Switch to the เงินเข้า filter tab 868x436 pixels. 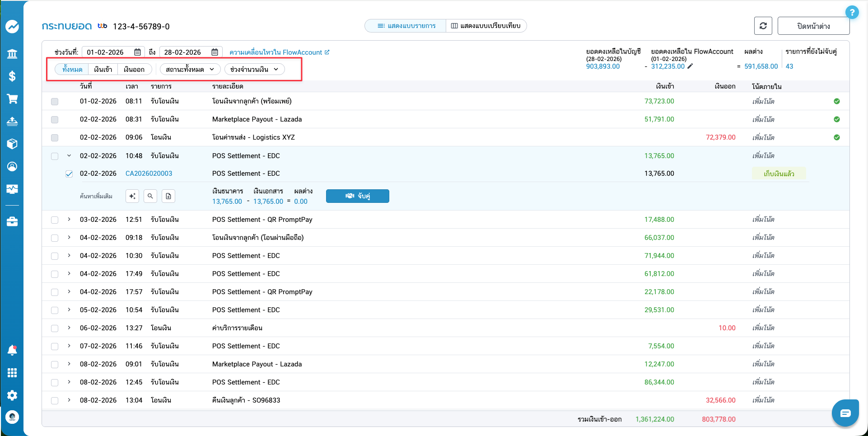coord(103,70)
